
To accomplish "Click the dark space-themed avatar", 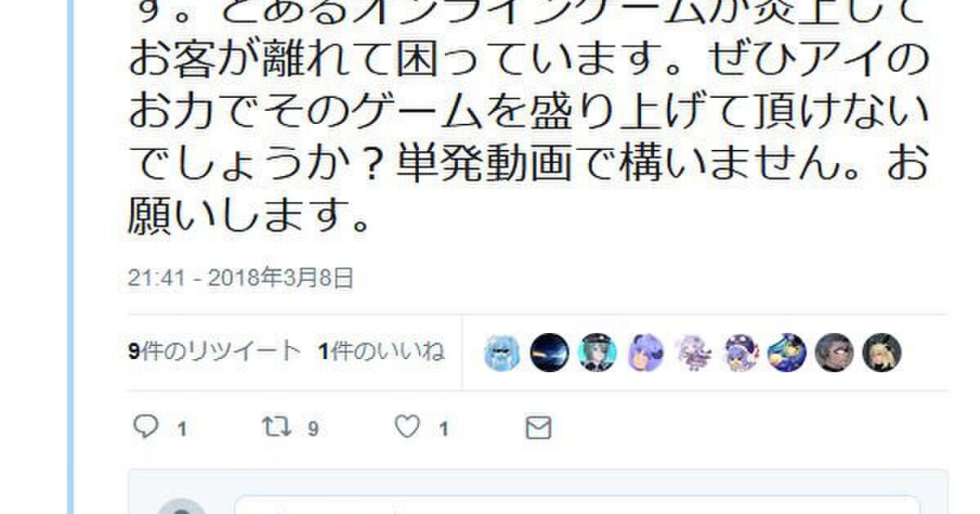I will (549, 353).
